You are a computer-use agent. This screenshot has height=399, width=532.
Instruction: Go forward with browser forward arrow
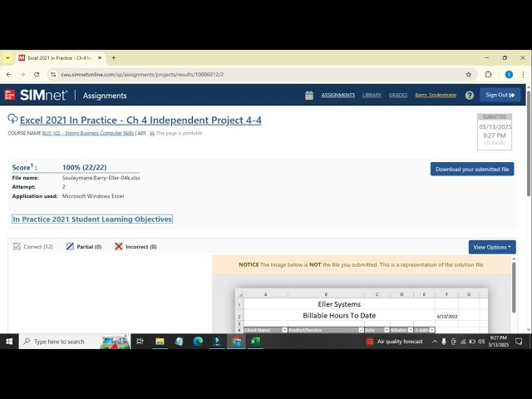[22, 74]
